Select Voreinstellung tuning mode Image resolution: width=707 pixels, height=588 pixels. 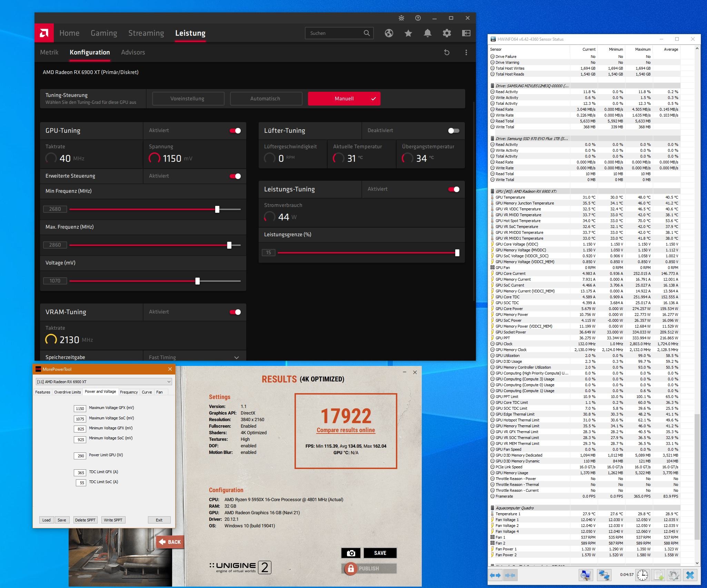click(188, 99)
